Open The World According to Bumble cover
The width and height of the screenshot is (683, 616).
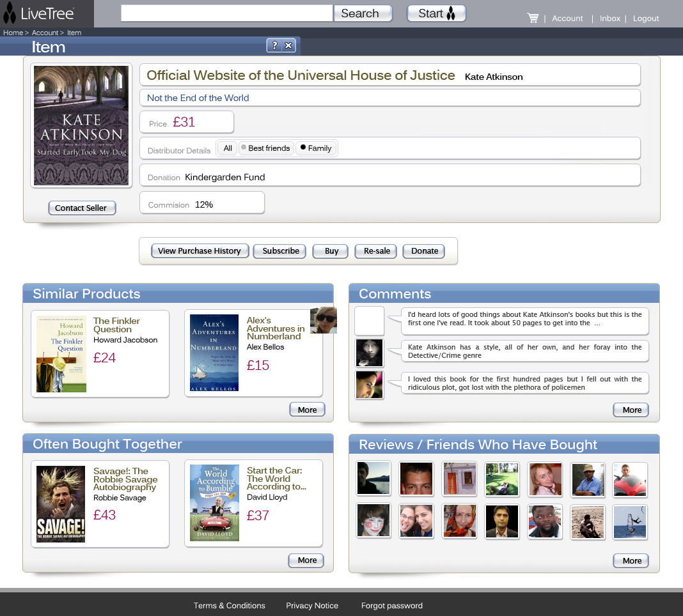click(215, 503)
